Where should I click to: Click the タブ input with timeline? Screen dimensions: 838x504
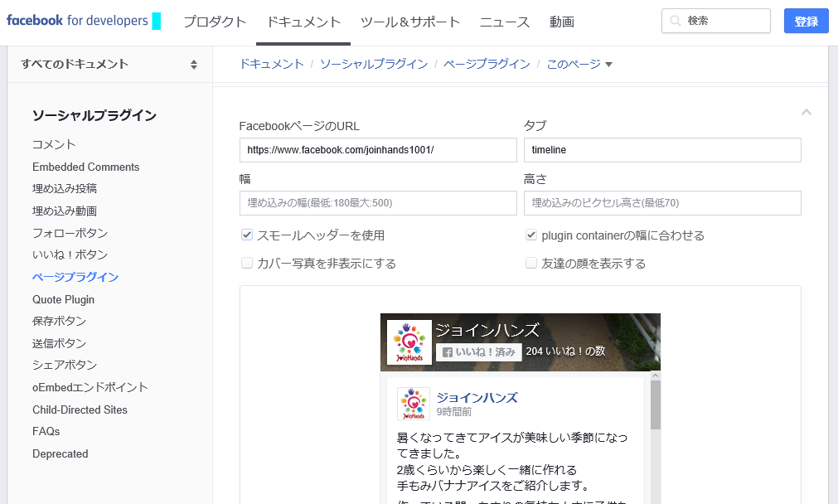[663, 150]
